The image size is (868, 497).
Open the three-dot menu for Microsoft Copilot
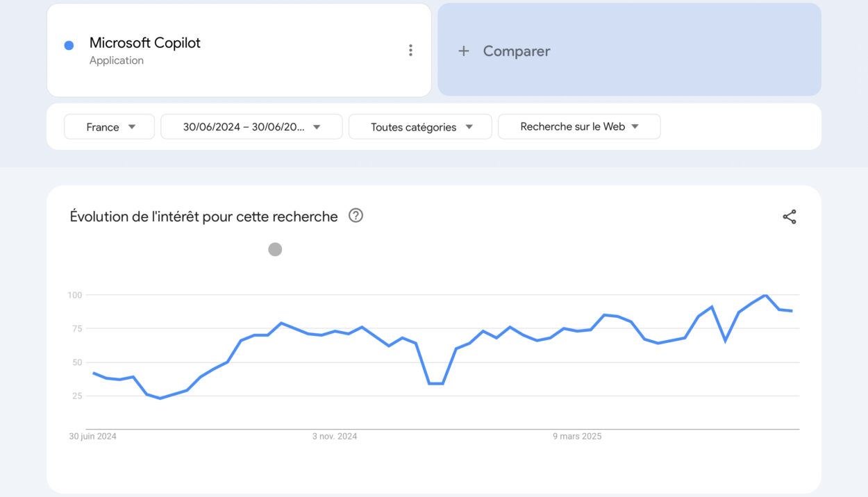(x=410, y=50)
